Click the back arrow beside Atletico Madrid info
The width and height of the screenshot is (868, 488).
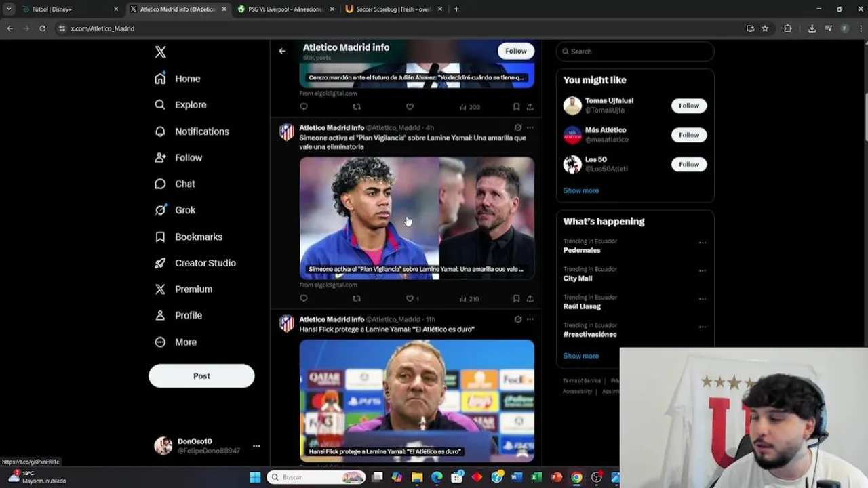point(282,51)
